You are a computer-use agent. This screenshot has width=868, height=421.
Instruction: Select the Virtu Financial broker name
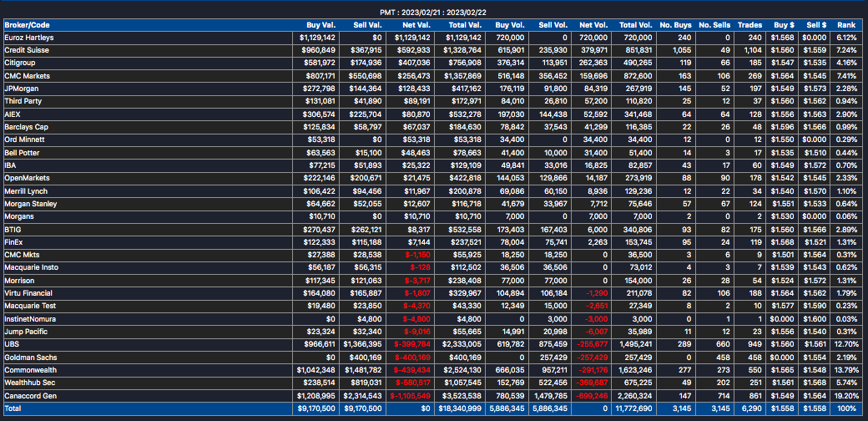pyautogui.click(x=28, y=292)
